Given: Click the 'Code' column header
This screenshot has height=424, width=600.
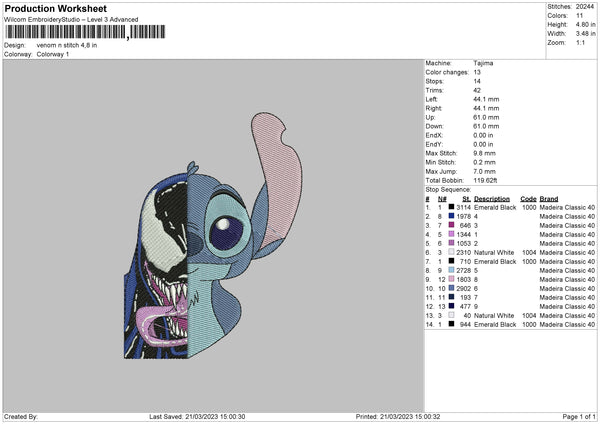Looking at the screenshot, I should pyautogui.click(x=528, y=199).
